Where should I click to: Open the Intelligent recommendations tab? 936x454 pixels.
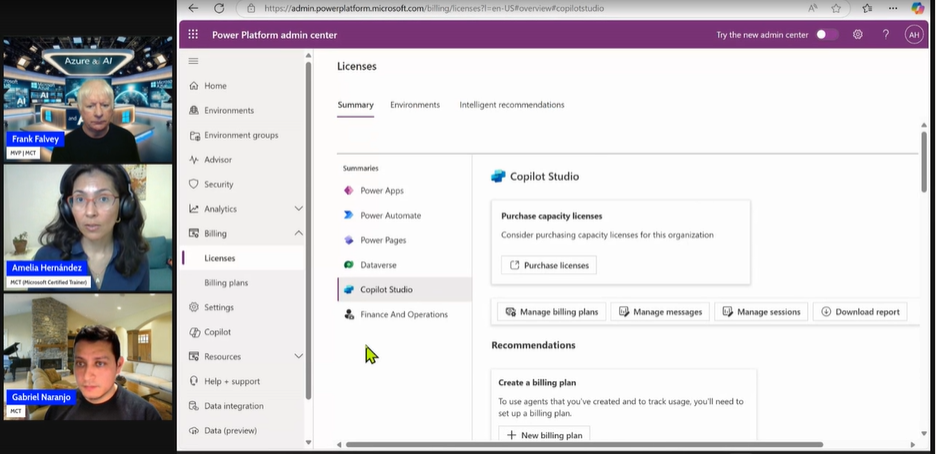point(511,105)
